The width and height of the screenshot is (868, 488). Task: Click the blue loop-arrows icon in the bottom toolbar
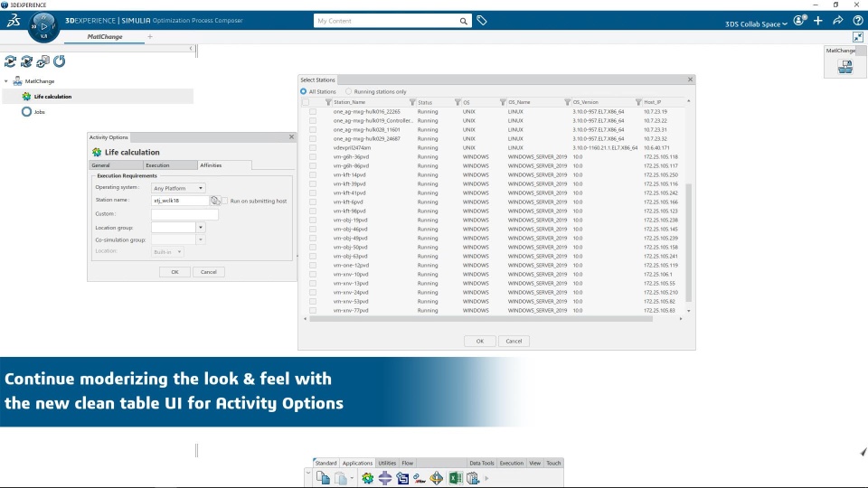point(402,478)
